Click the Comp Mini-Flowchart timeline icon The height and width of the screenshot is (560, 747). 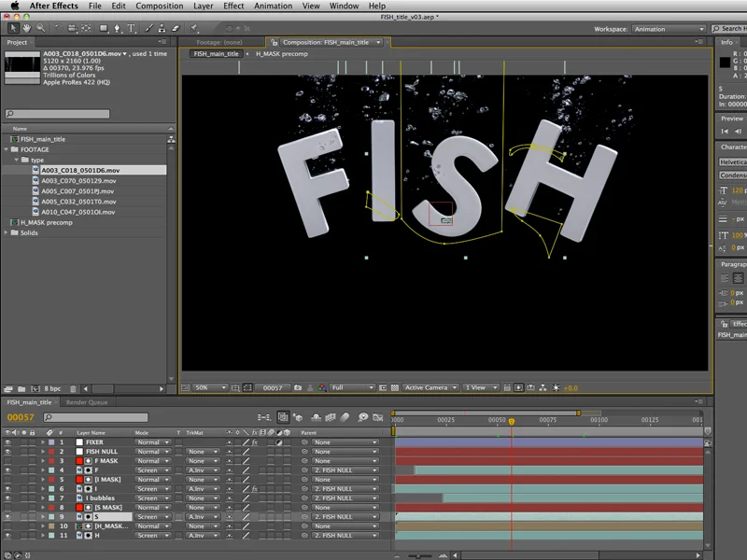pos(264,417)
